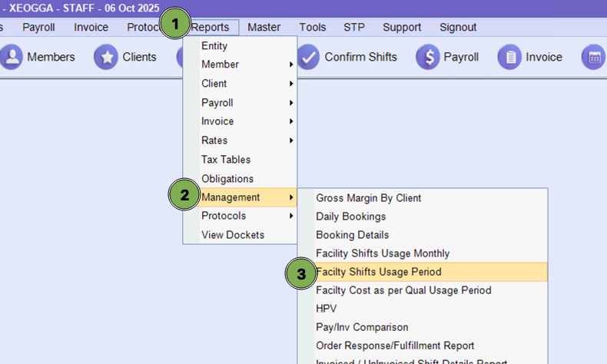This screenshot has height=364, width=607.
Task: Click the Members toolbar person icon
Action: [11, 57]
